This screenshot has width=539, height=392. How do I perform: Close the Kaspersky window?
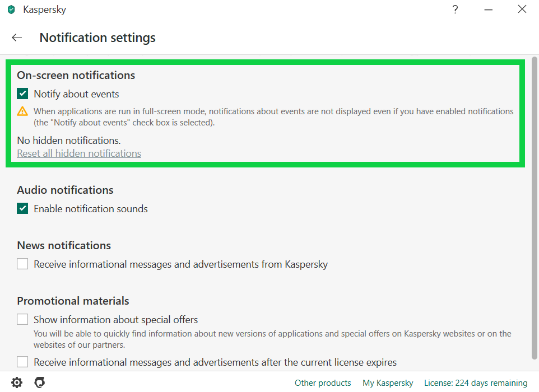pyautogui.click(x=522, y=10)
